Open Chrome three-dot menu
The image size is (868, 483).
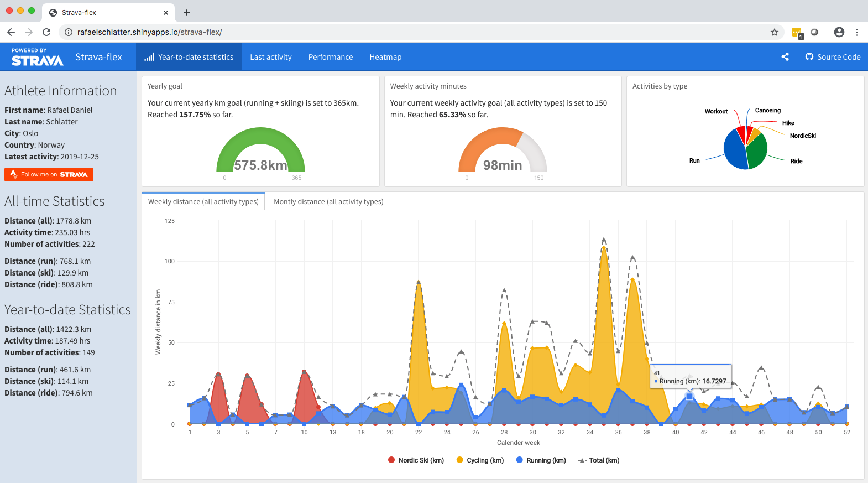(857, 32)
